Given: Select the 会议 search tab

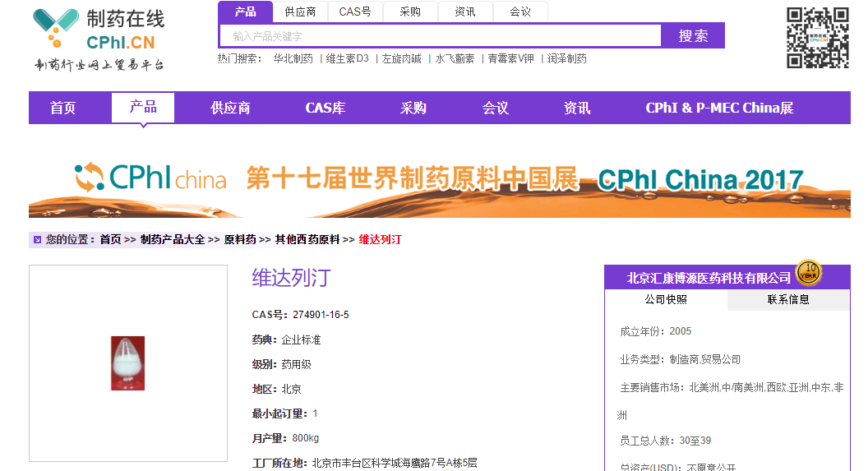Looking at the screenshot, I should pos(520,12).
